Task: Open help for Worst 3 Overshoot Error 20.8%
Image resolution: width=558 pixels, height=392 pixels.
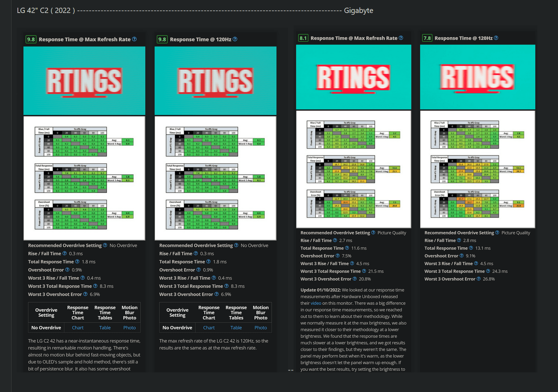Action: (355, 279)
